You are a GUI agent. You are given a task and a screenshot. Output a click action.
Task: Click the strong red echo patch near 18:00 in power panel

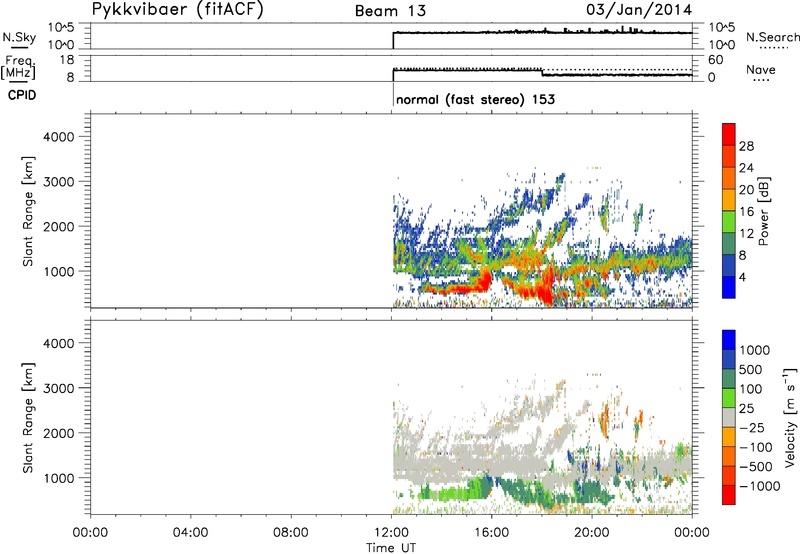(547, 285)
